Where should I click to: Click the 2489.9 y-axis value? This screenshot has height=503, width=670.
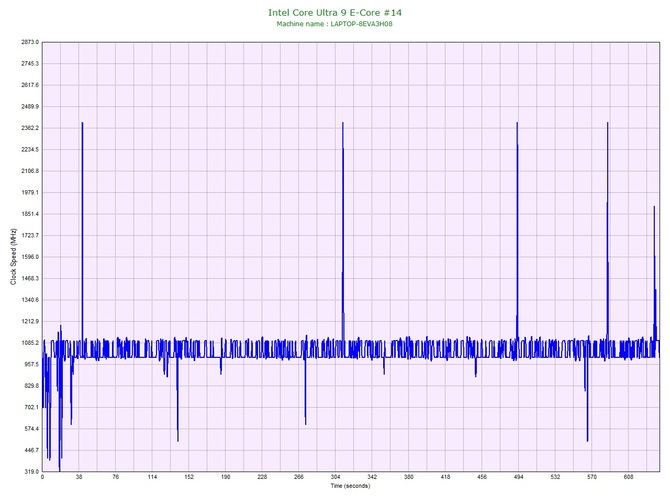(x=30, y=106)
